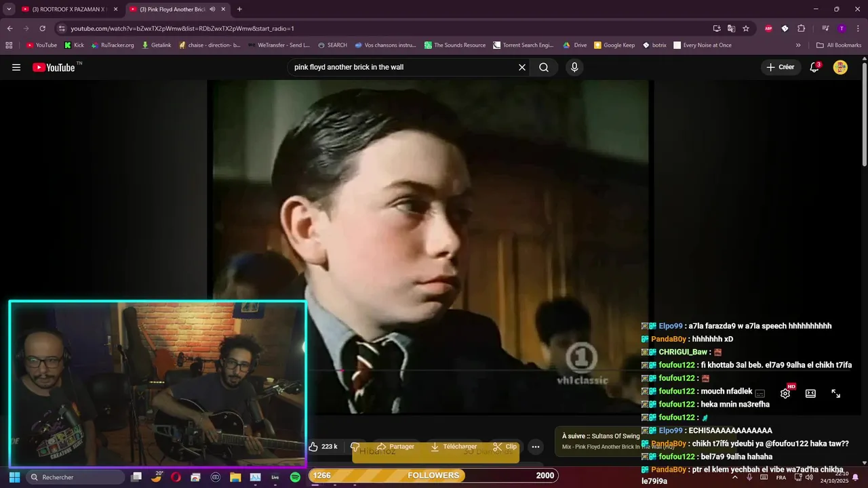Screen dimensions: 868x488
Task: Open the more actions three-dot menu
Action: [536, 447]
